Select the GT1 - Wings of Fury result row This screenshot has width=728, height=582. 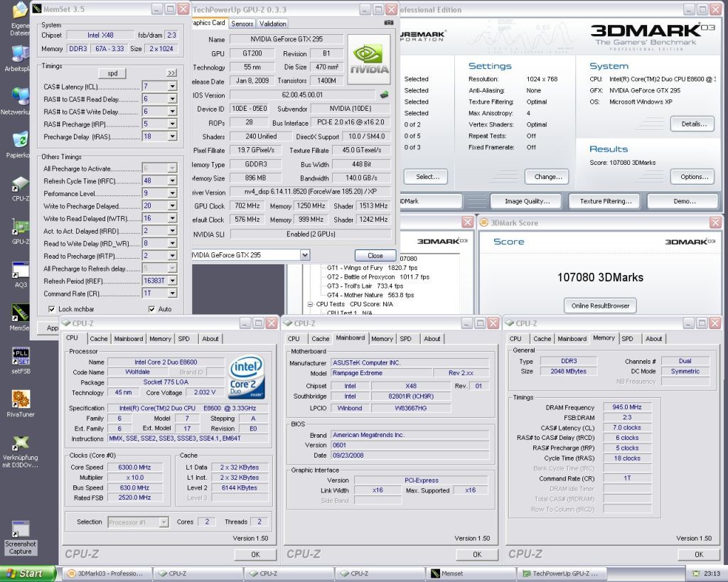pos(372,268)
